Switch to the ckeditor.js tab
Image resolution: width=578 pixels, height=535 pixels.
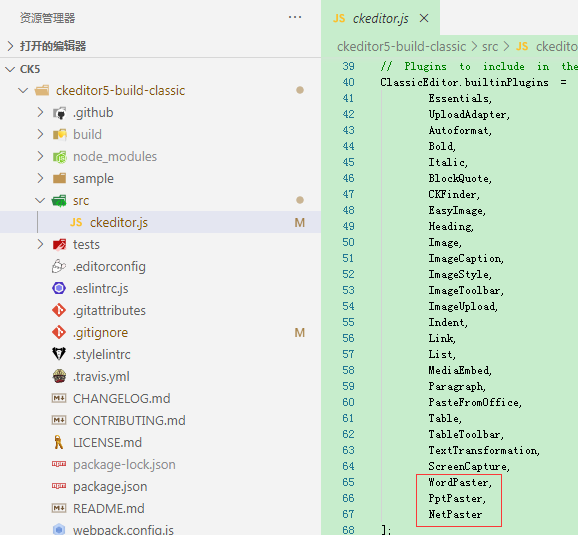[380, 18]
